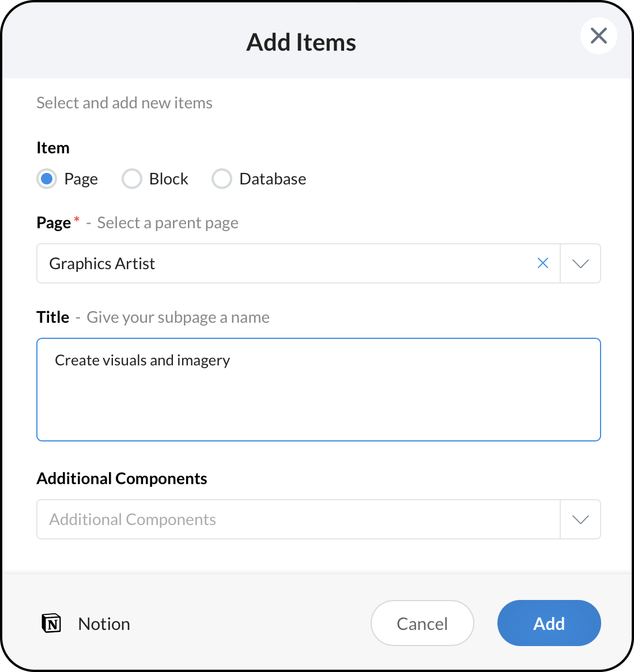Click the Additional Components placeholder field
Image resolution: width=634 pixels, height=672 pixels.
(288, 519)
